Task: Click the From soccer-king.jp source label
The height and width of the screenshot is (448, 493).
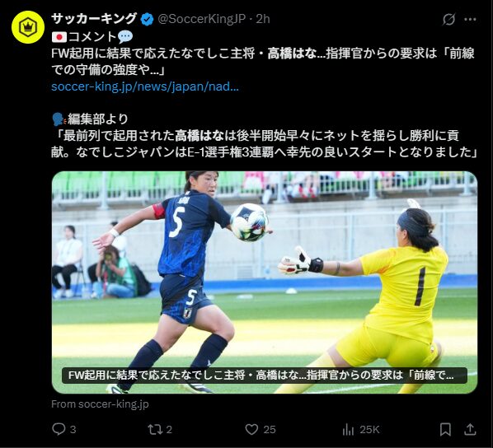Action: (x=100, y=404)
